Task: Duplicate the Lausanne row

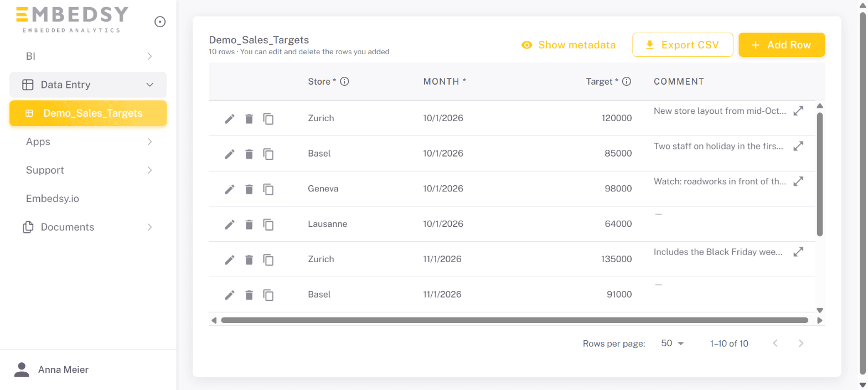Action: [x=268, y=224]
